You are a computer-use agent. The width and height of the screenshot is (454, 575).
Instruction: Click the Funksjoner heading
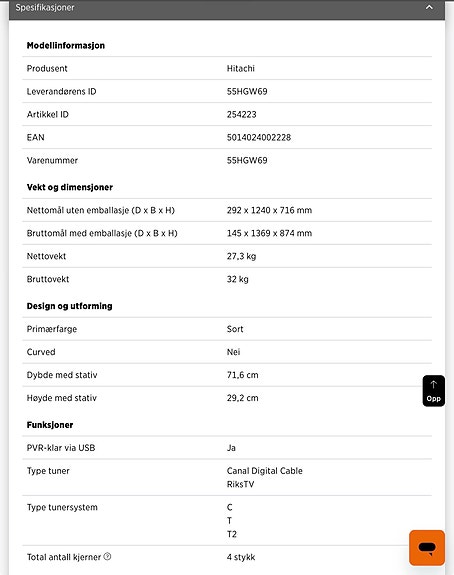click(50, 425)
